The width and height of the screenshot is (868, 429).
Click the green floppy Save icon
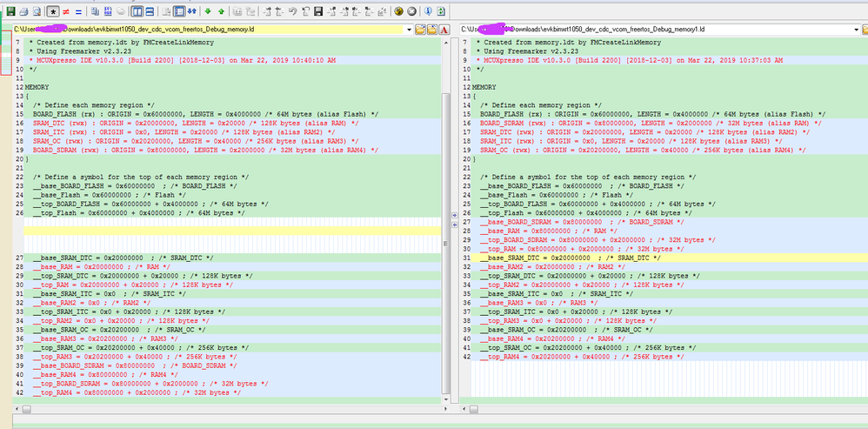(10, 11)
